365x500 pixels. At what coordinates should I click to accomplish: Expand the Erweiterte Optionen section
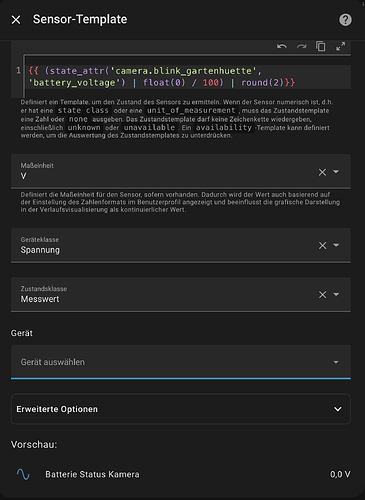[181, 409]
